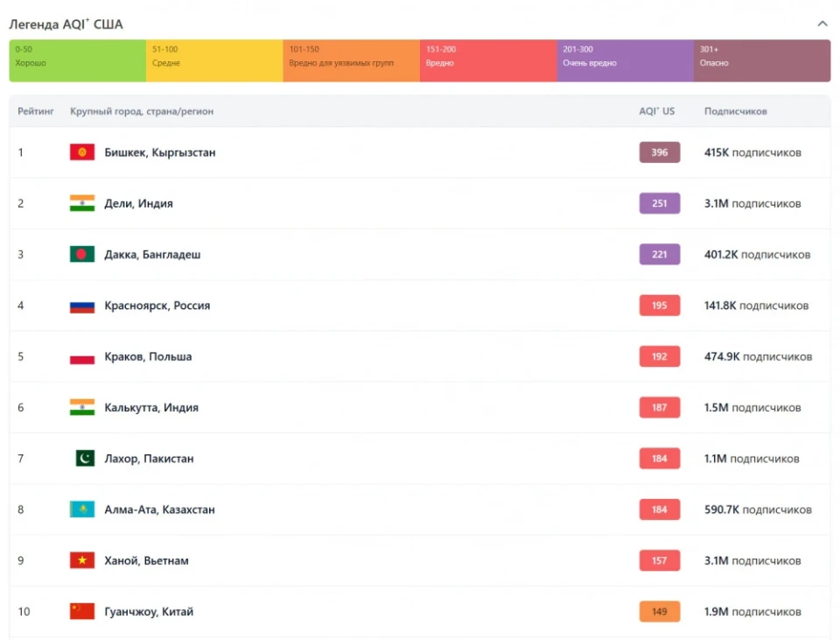Click the orange AQI 149 badge
Screen dimensions: 840x640
tap(659, 611)
